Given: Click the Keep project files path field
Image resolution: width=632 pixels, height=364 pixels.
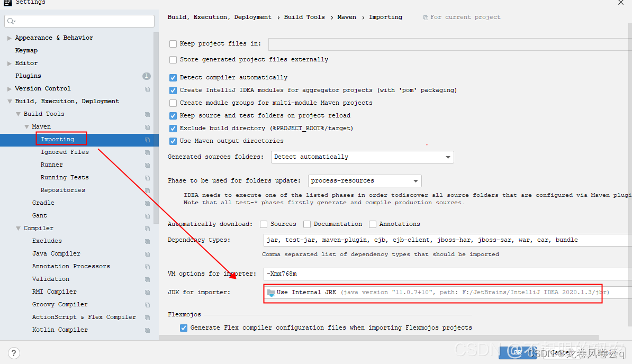Looking at the screenshot, I should [x=450, y=44].
